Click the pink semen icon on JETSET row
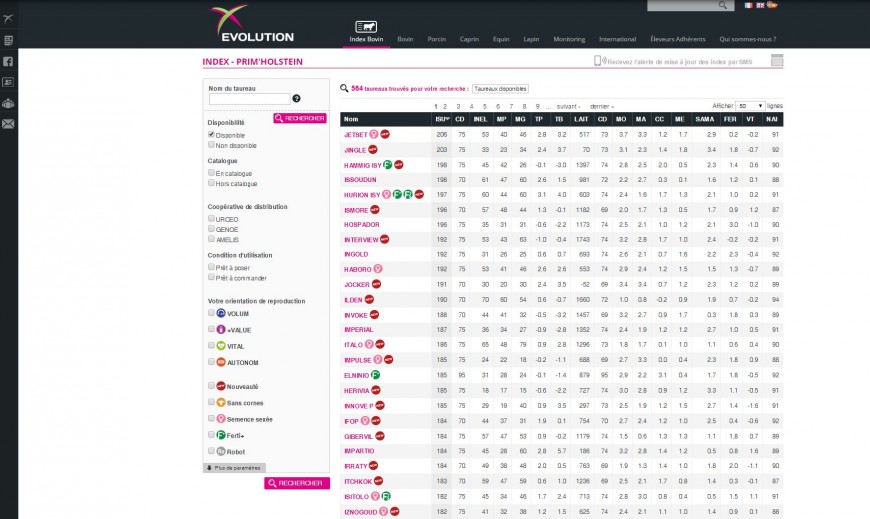Screen dimensions: 870x519 (x=374, y=134)
